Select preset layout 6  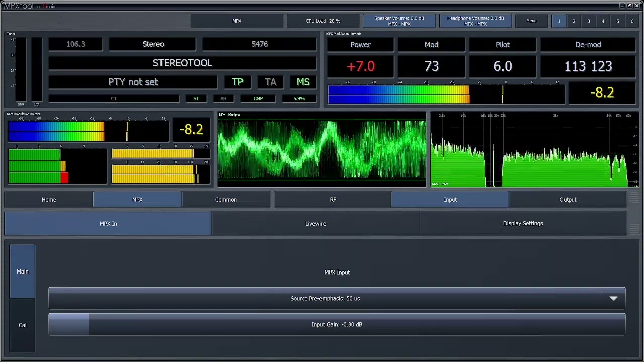point(632,21)
